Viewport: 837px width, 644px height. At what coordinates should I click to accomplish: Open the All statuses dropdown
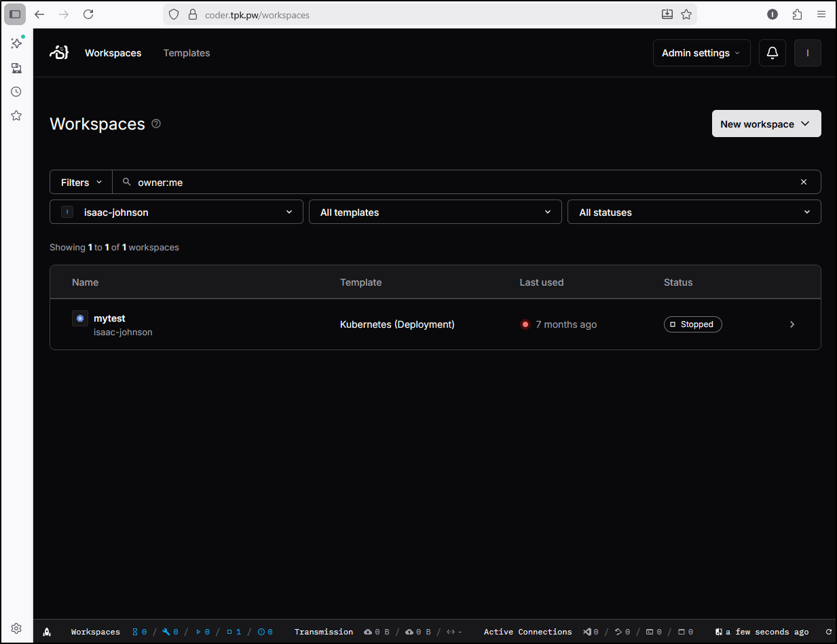point(694,212)
